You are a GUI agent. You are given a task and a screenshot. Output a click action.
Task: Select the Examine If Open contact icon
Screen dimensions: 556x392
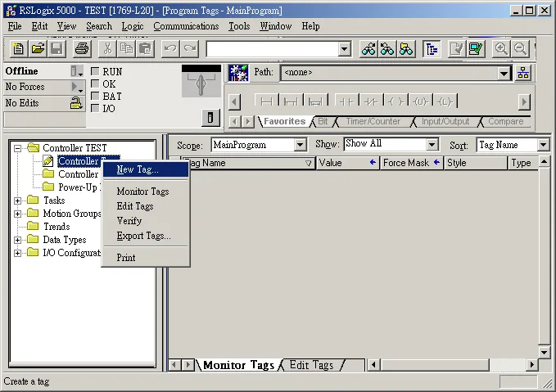[x=371, y=101]
